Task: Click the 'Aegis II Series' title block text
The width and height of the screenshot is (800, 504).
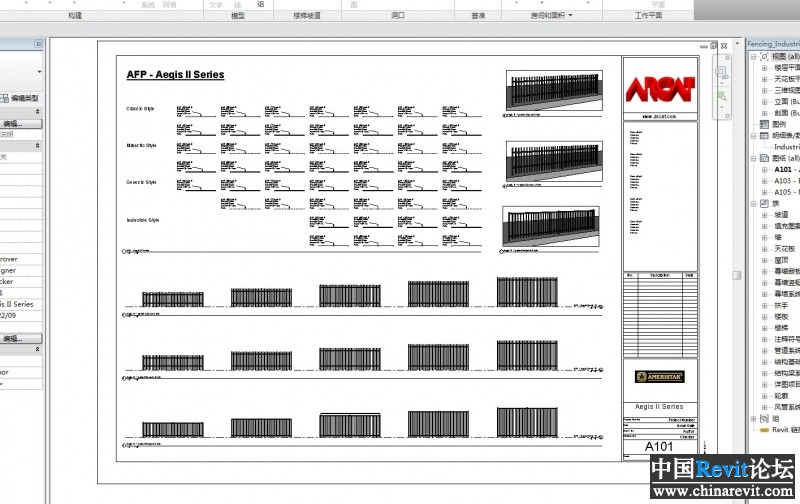Action: click(659, 407)
